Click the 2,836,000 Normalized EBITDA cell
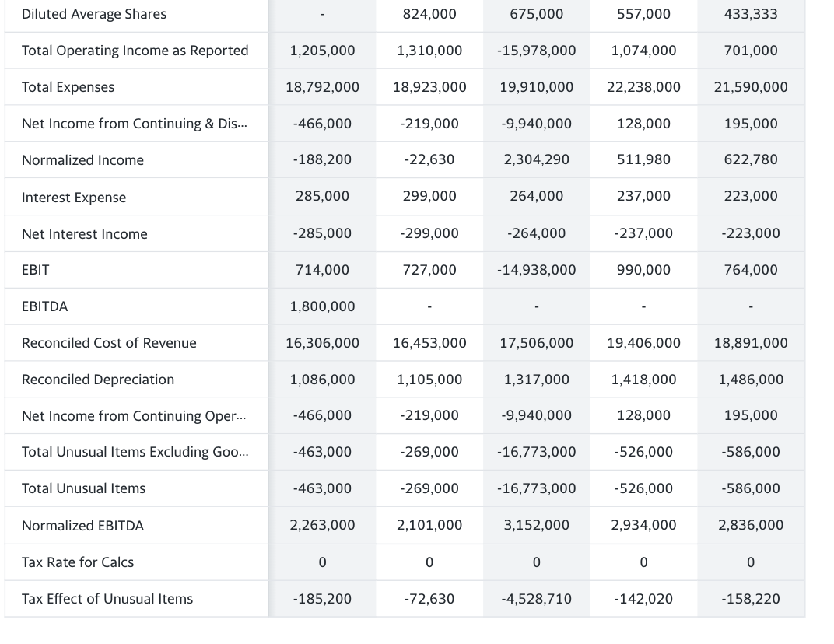The width and height of the screenshot is (834, 644). click(x=750, y=525)
